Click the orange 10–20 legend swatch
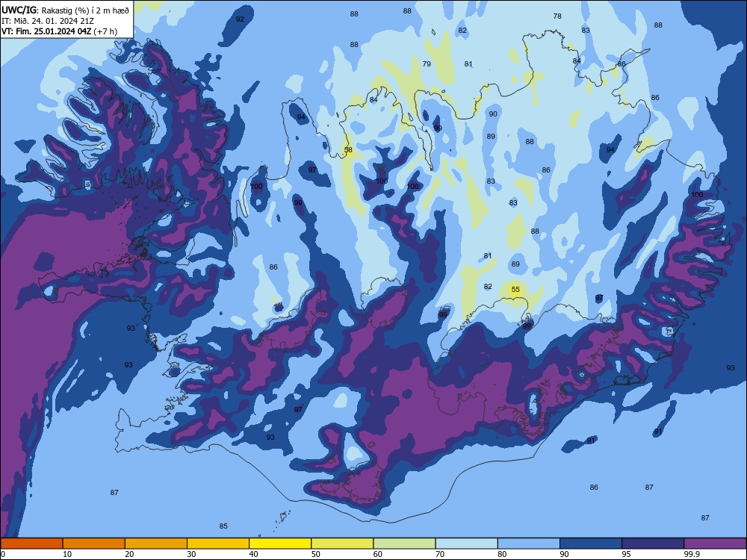The height and width of the screenshot is (560, 747). (94, 544)
